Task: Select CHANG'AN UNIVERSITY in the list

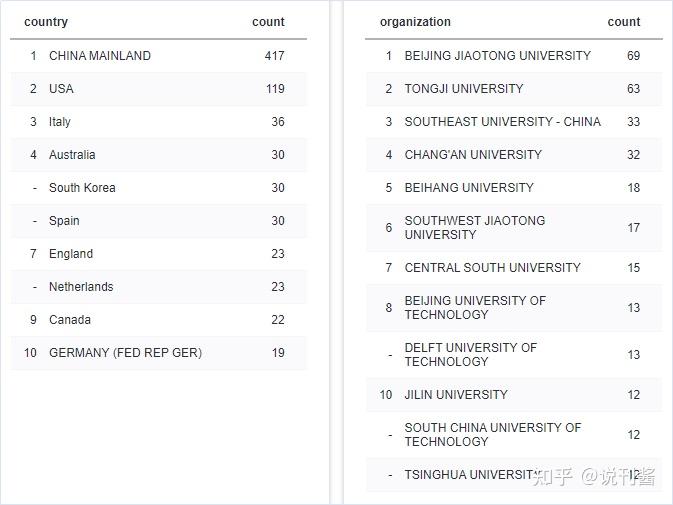Action: point(473,155)
